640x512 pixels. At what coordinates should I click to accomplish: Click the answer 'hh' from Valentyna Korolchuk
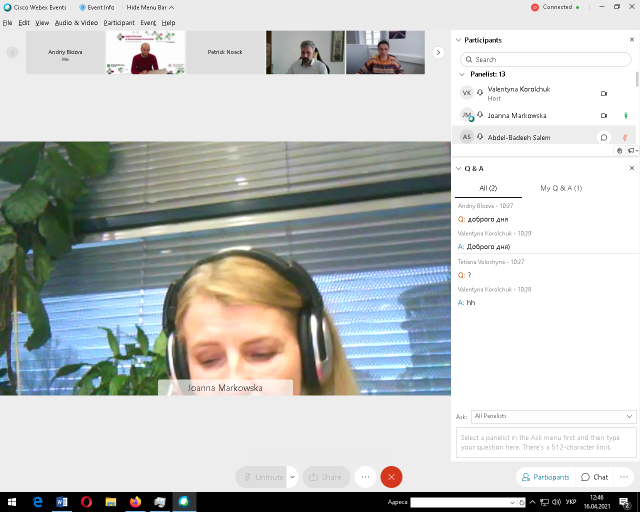(x=471, y=303)
